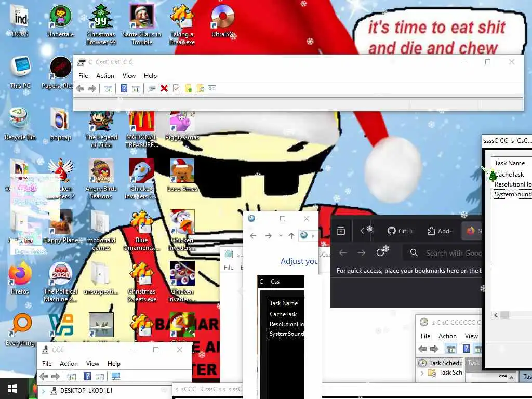
Task: Open the Recycle Bin icon
Action: point(20,124)
